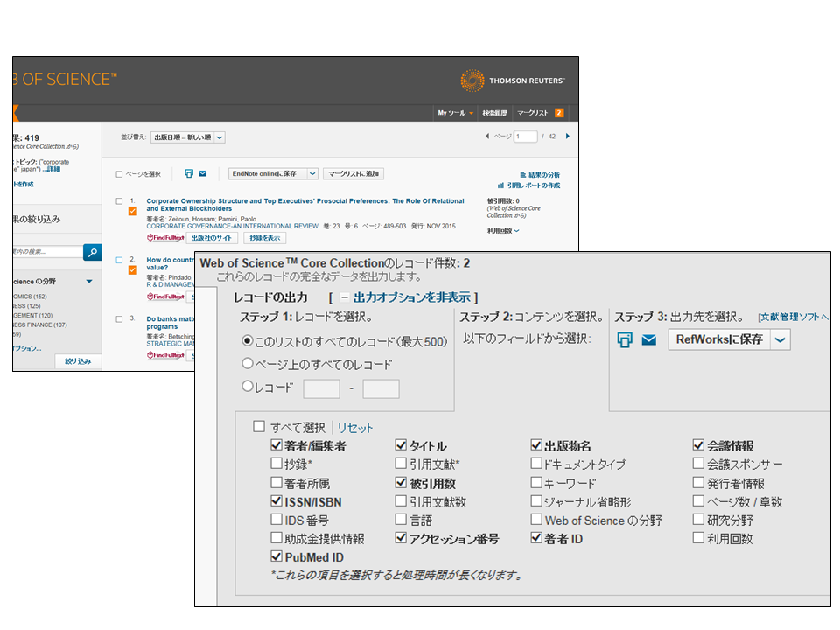Expand 利用回数 under record 1's citation count
The width and height of the screenshot is (840, 630).
tap(502, 231)
